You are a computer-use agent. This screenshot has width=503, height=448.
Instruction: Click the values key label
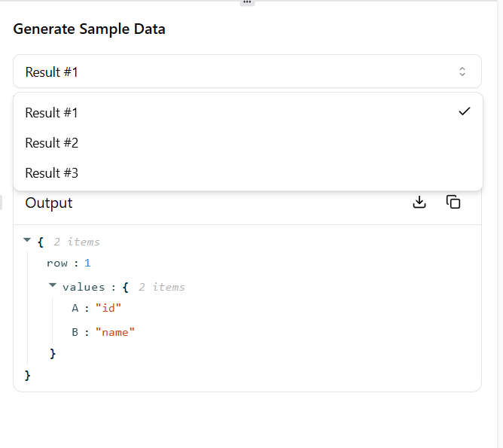pos(84,287)
